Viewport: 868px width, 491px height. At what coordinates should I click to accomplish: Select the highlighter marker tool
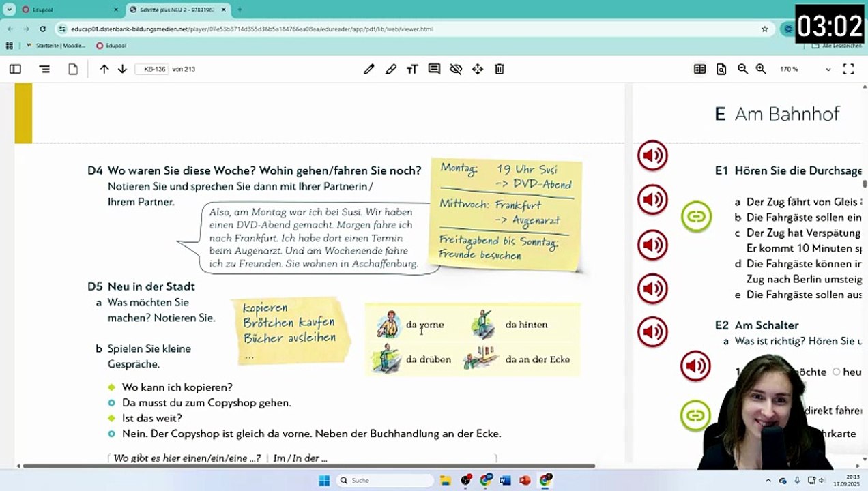point(390,69)
